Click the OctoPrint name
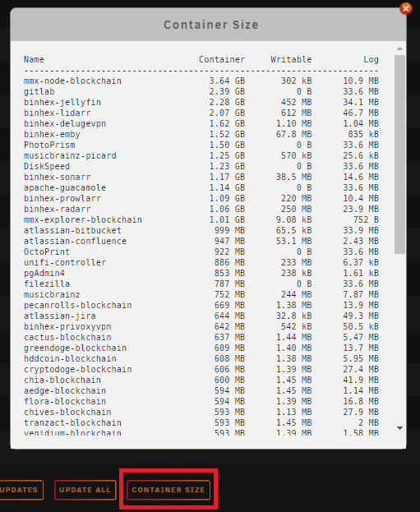This screenshot has width=420, height=512. click(47, 251)
